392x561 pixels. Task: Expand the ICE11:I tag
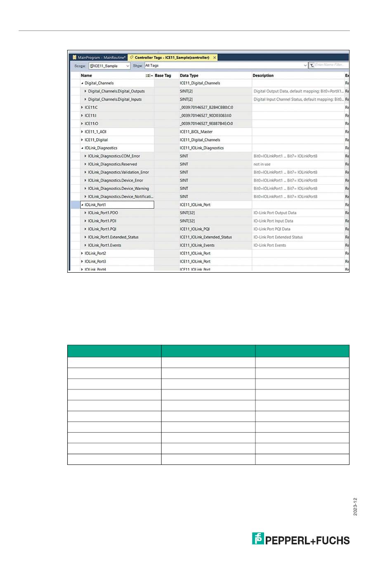[x=82, y=115]
